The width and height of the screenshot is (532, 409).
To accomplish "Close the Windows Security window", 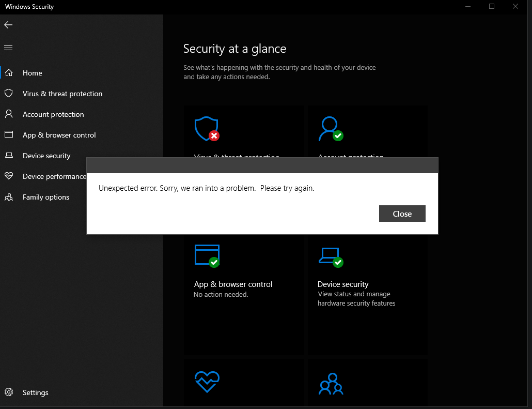I will tap(515, 6).
